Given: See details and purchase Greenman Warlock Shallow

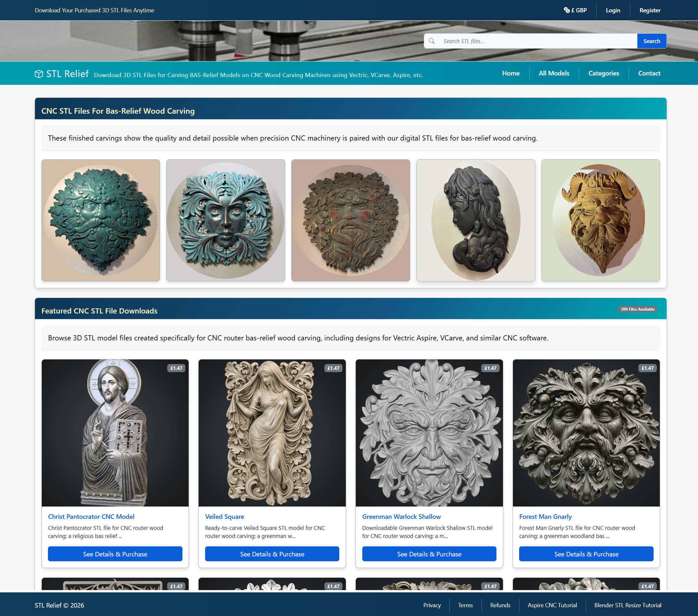Looking at the screenshot, I should coord(429,554).
